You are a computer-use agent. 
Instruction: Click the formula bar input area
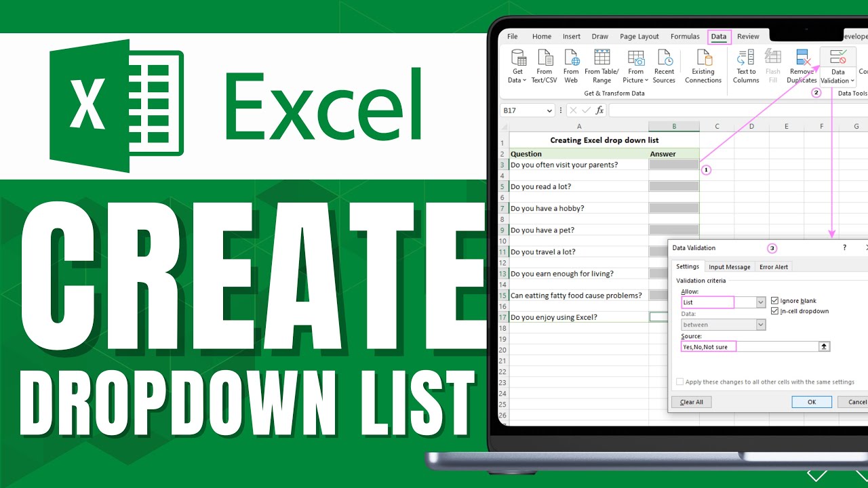click(x=738, y=110)
